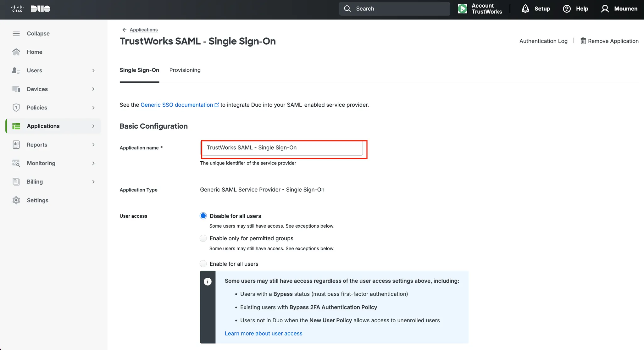Click the Application name text field
This screenshot has width=644, height=350.
(x=282, y=148)
